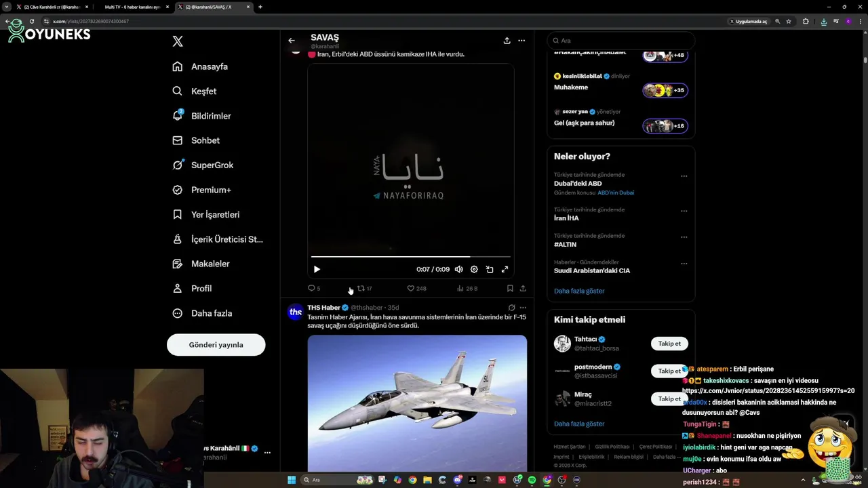Bookmark the Erbil drone post

click(510, 288)
